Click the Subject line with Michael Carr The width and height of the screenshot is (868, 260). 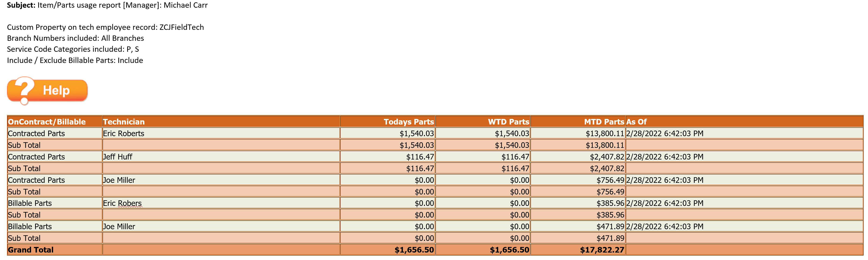tap(107, 5)
